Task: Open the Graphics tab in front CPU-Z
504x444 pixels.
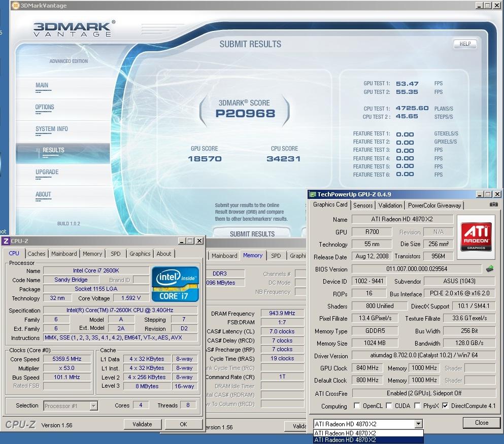Action: pyautogui.click(x=140, y=254)
